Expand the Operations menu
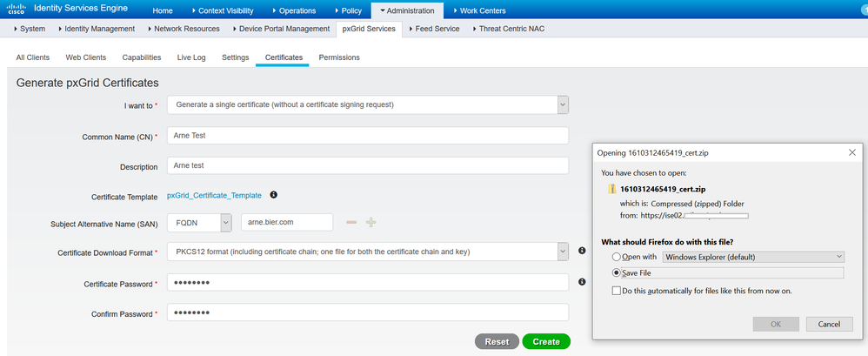This screenshot has height=356, width=868. 295,10
